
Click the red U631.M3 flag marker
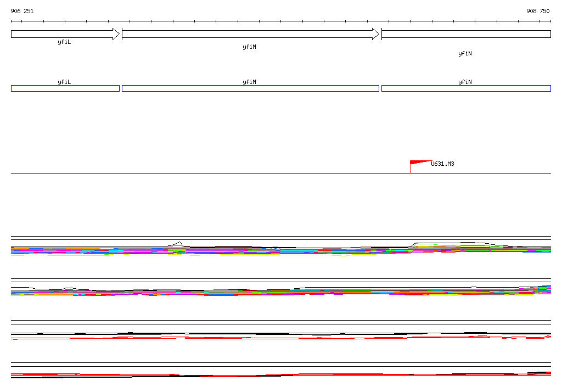coord(420,166)
